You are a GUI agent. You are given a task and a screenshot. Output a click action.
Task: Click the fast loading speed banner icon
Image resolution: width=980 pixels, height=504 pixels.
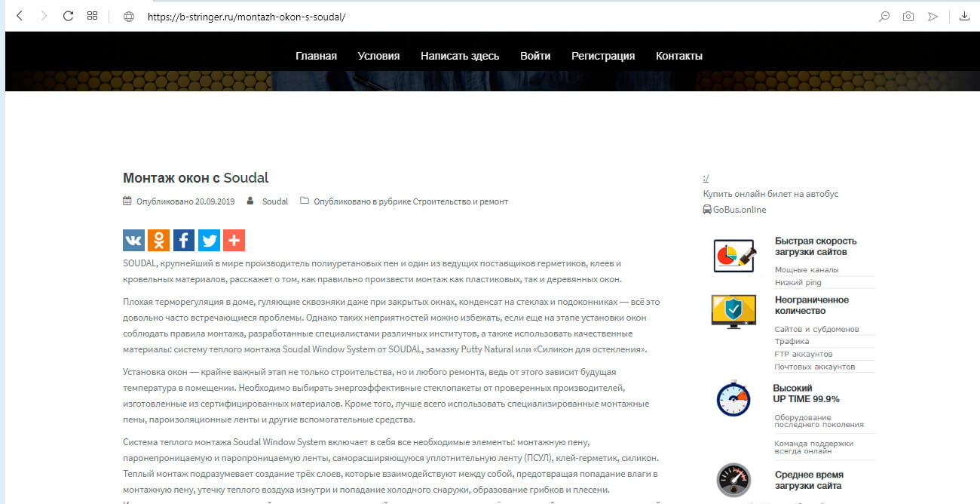coord(734,255)
